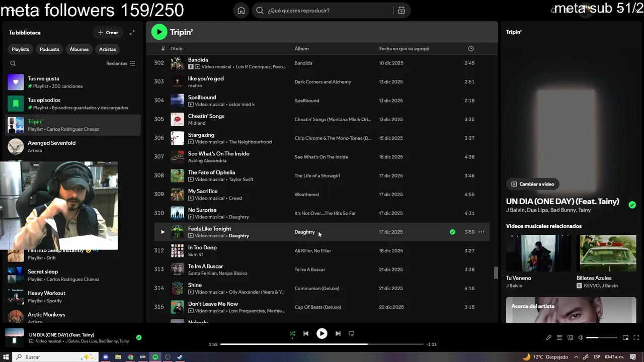Open the 'Acerca del artista' card
The height and width of the screenshot is (362, 644).
coord(571,310)
